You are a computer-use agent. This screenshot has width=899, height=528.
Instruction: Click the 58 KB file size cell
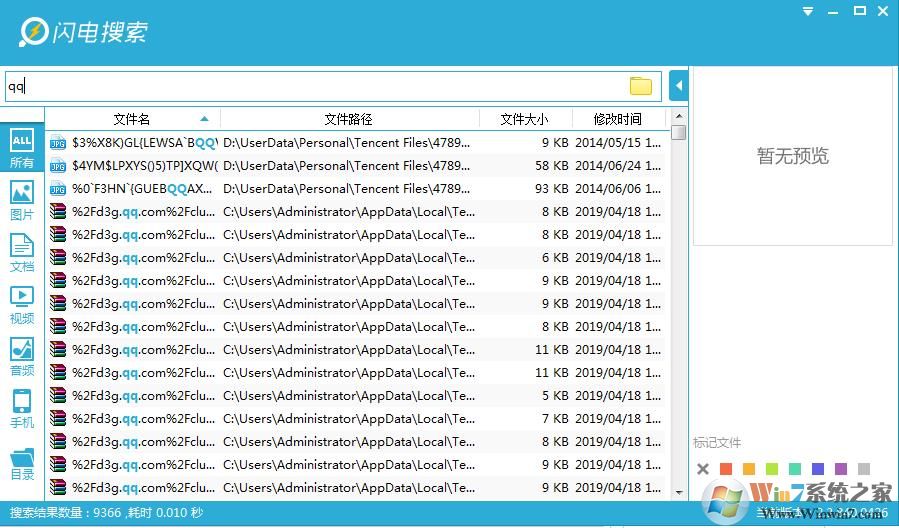(552, 166)
